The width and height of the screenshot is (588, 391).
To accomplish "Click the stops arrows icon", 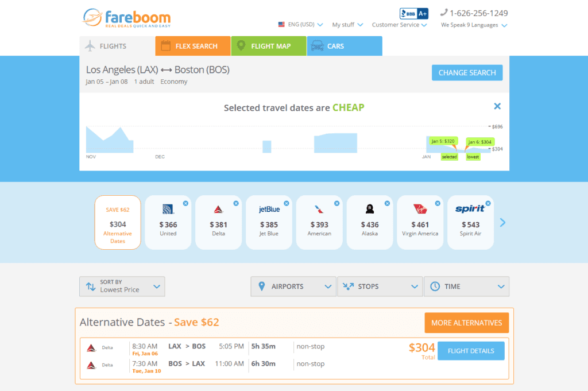I will pyautogui.click(x=348, y=287).
